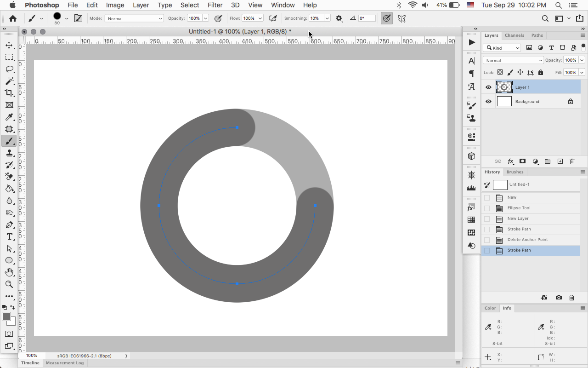Select the Stroke Path history state
This screenshot has height=368, width=588.
(519, 250)
